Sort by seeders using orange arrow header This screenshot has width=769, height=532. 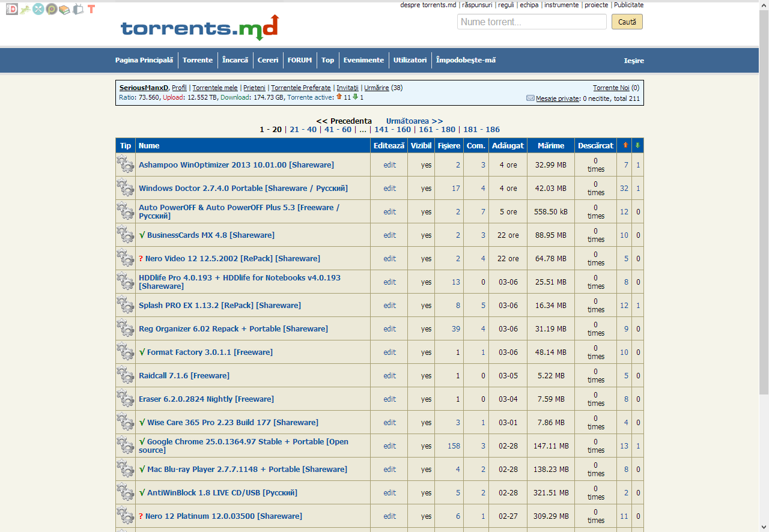(625, 145)
